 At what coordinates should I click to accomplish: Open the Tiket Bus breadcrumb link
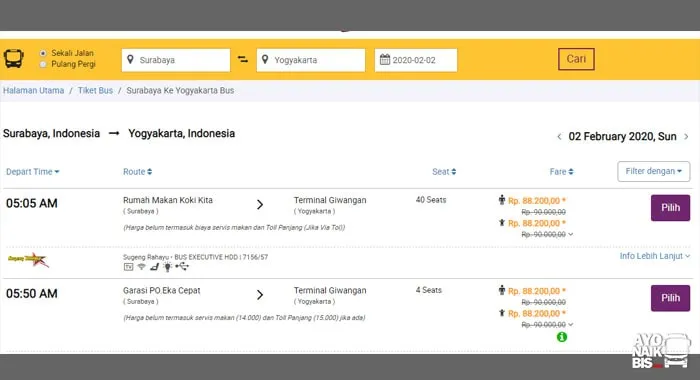(x=95, y=91)
